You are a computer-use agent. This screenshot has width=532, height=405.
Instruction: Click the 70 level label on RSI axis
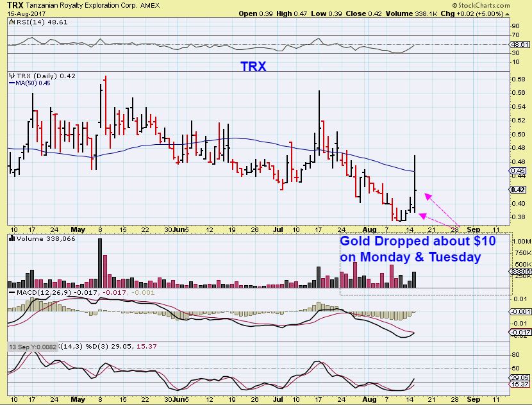tap(515, 35)
